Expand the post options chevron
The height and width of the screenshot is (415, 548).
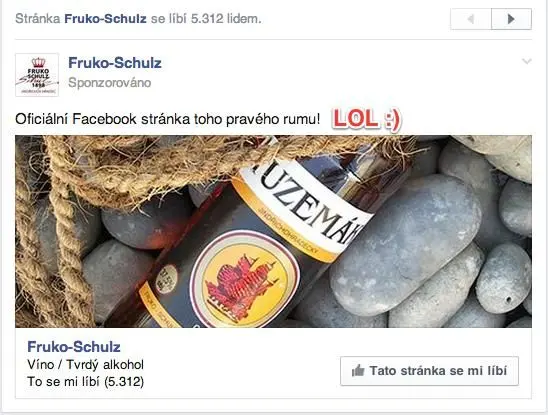(527, 62)
